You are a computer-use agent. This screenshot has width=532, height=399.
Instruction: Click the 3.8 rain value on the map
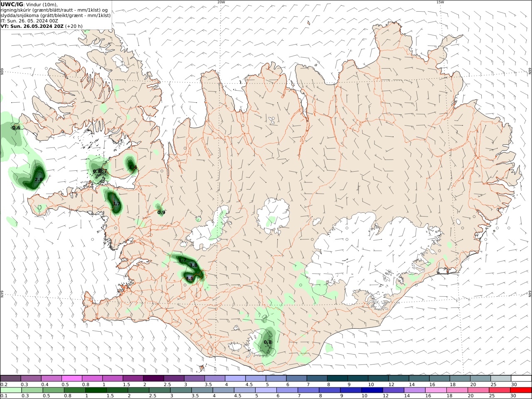(x=193, y=265)
